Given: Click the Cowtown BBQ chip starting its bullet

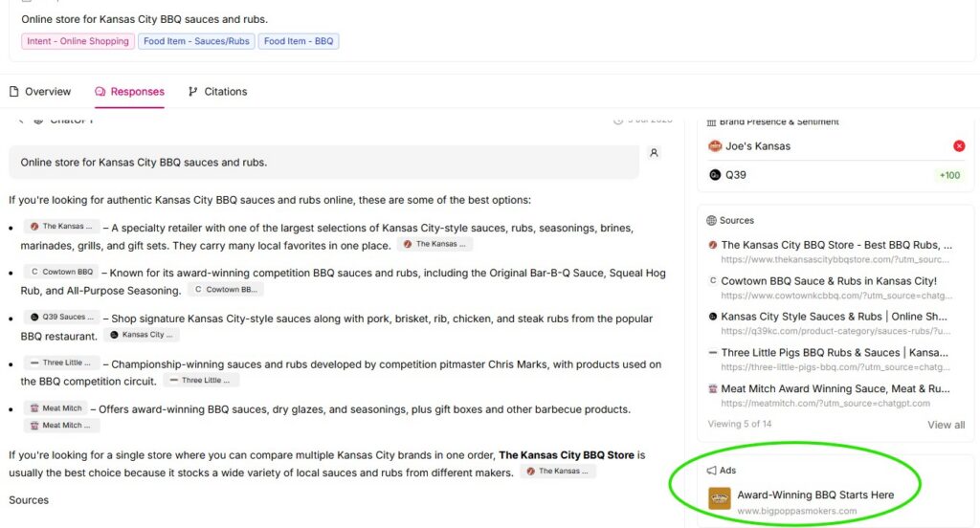Looking at the screenshot, I should tap(61, 272).
